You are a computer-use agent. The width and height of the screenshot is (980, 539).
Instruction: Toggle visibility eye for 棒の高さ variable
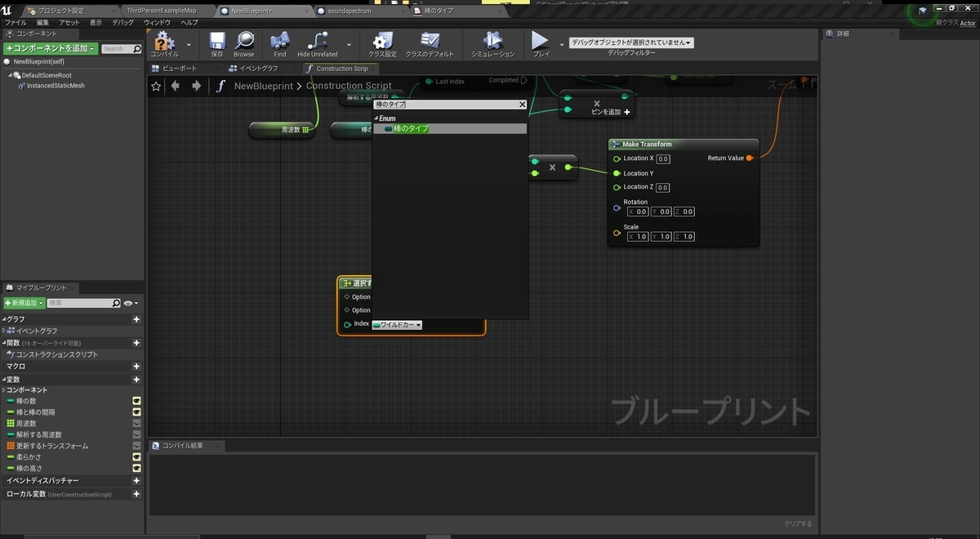pyautogui.click(x=136, y=469)
